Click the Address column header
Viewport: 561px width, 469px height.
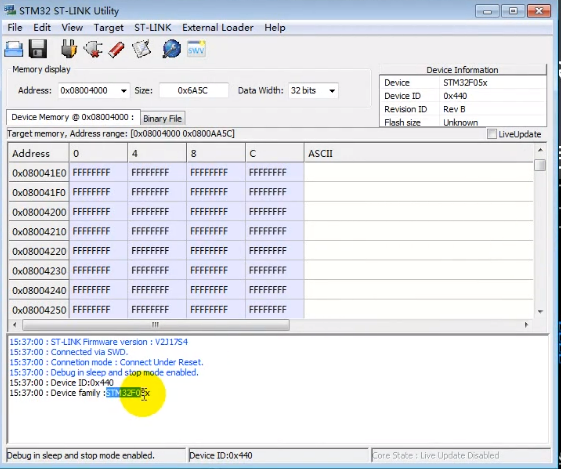[x=39, y=153]
